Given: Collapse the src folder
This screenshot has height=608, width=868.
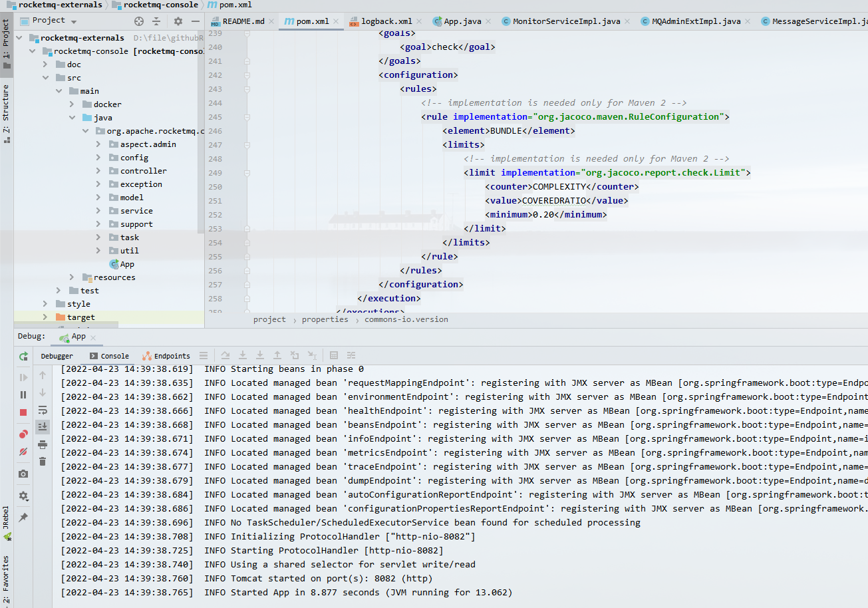Looking at the screenshot, I should coord(45,78).
